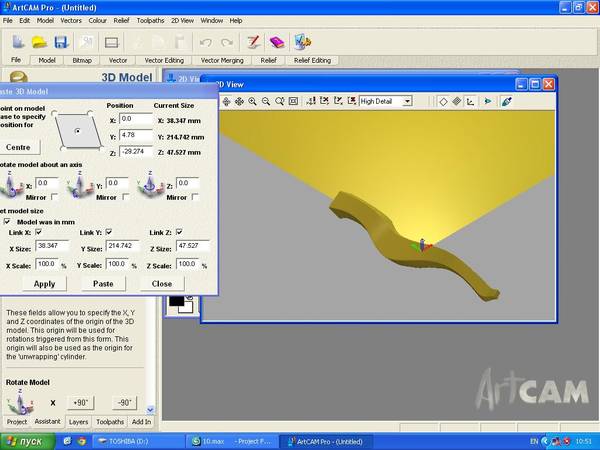
Task: Open the Notes pencil icon in toolbar
Action: coord(253,42)
